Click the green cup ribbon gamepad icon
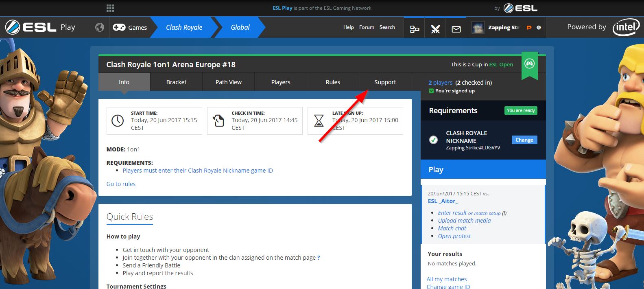644x289 pixels. (529, 64)
